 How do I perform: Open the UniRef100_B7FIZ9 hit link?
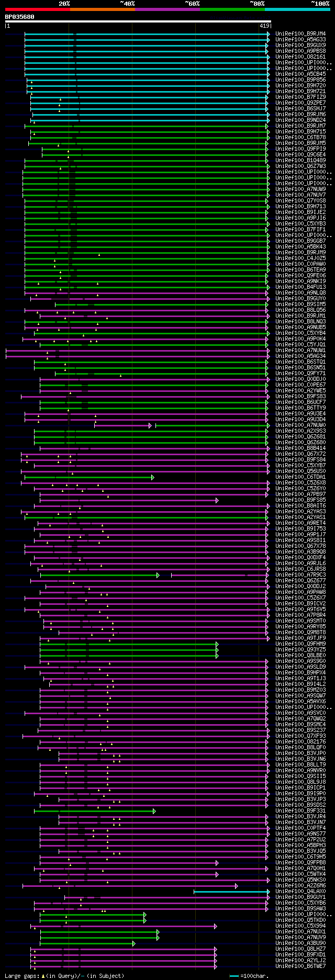pyautogui.click(x=300, y=97)
